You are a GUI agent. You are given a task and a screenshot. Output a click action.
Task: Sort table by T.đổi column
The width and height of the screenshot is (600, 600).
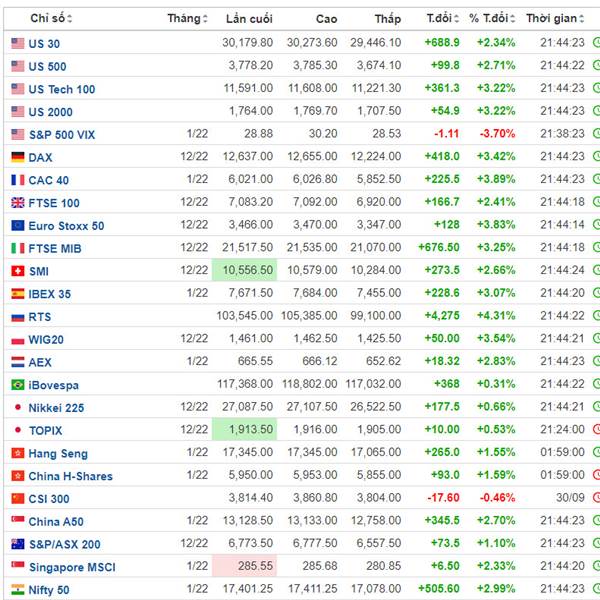point(443,18)
